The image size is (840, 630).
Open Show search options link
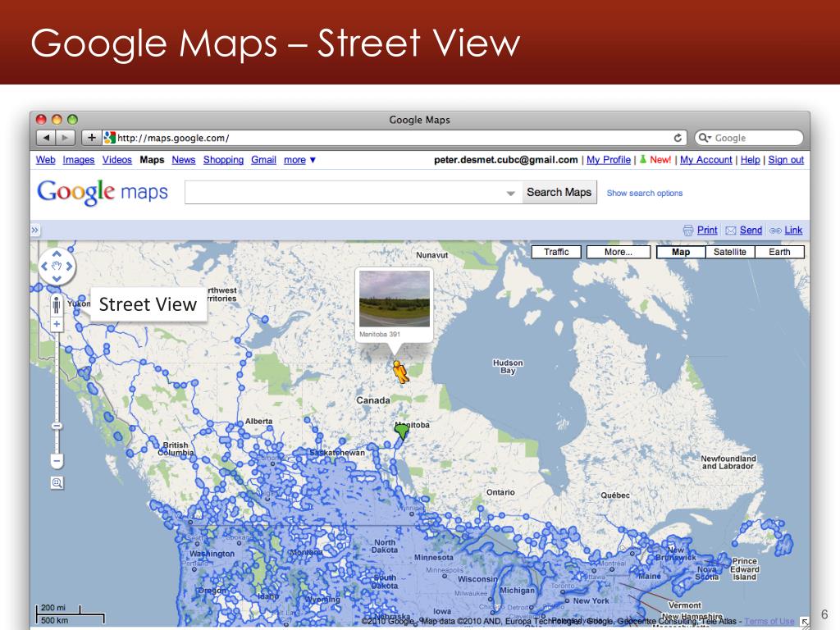tap(645, 193)
